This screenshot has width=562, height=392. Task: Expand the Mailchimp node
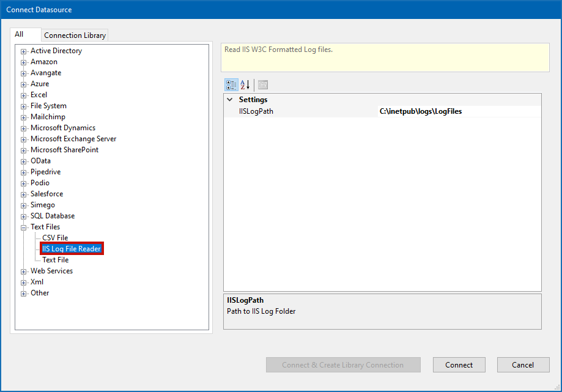(24, 117)
